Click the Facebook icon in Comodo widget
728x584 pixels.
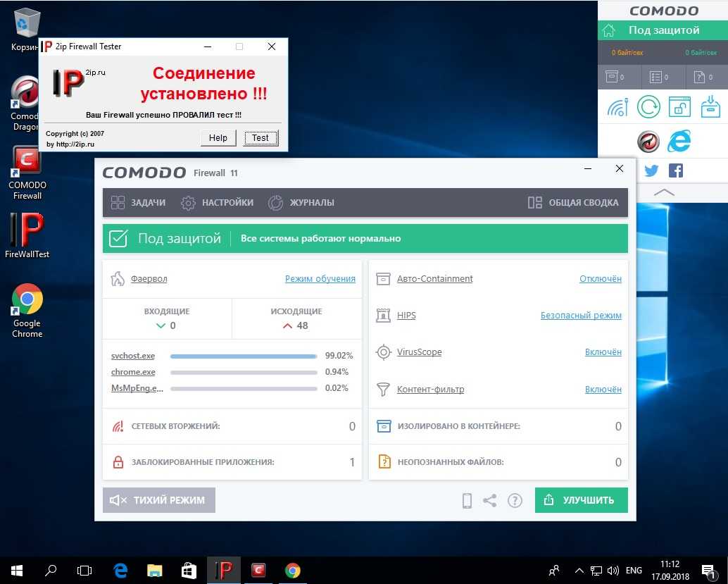coord(676,170)
